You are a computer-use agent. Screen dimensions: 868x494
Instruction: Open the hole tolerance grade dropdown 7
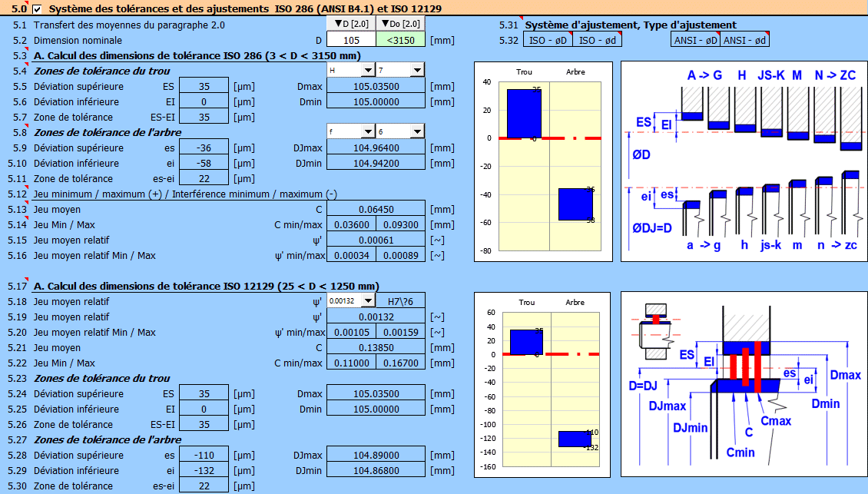point(401,70)
